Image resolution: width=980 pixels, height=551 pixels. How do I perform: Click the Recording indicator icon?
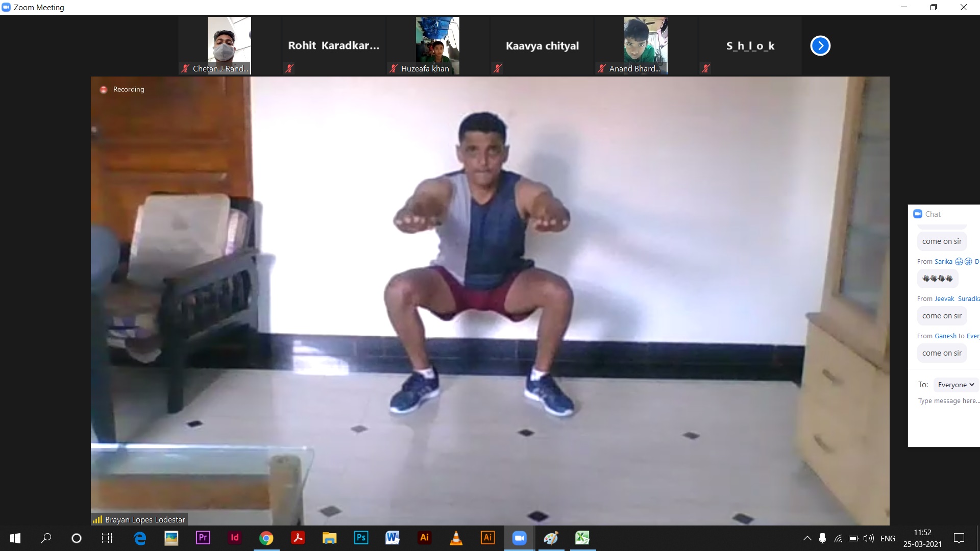pyautogui.click(x=104, y=90)
